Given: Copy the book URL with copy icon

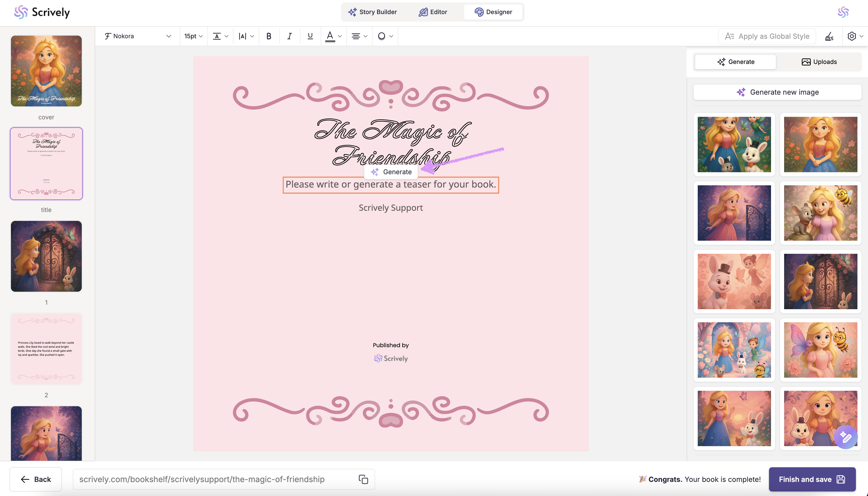Looking at the screenshot, I should coord(363,479).
